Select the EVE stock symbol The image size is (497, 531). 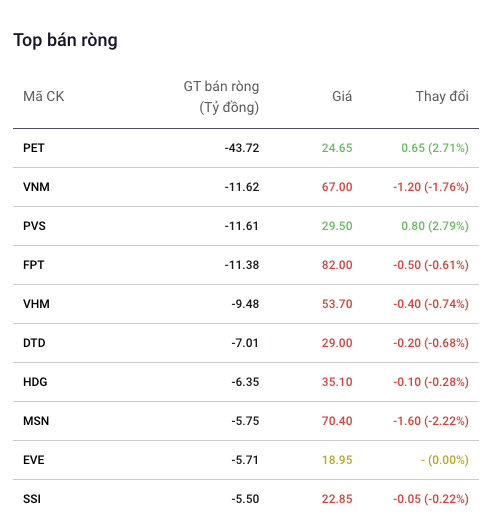click(34, 460)
